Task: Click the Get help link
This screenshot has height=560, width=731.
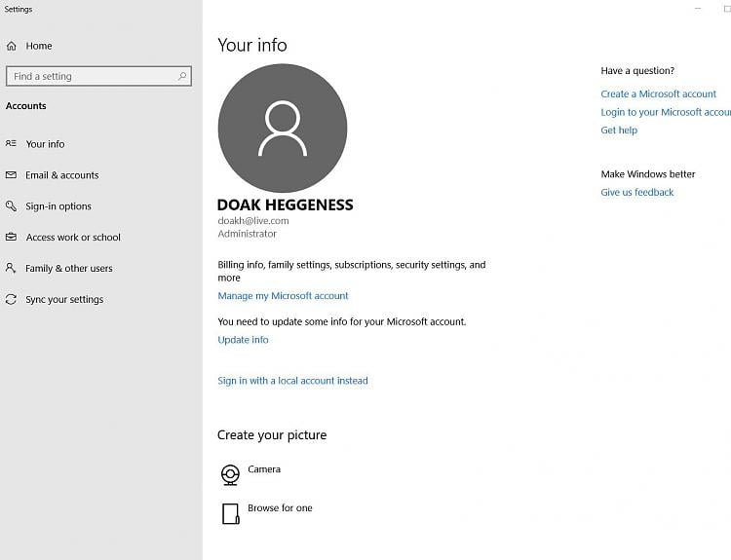Action: [619, 130]
